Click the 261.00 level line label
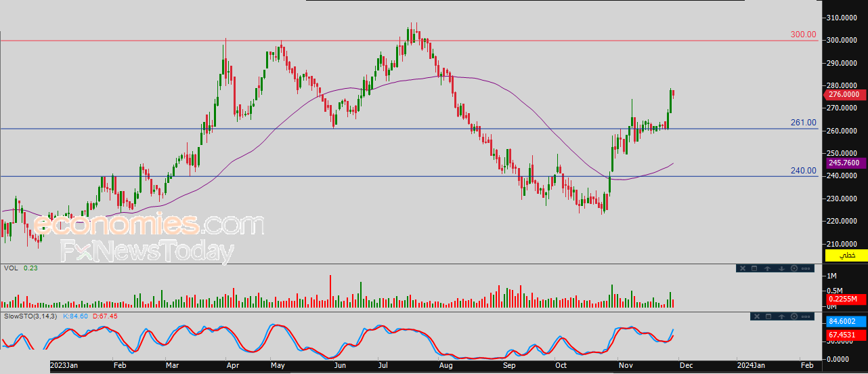The image size is (868, 374). click(x=804, y=123)
